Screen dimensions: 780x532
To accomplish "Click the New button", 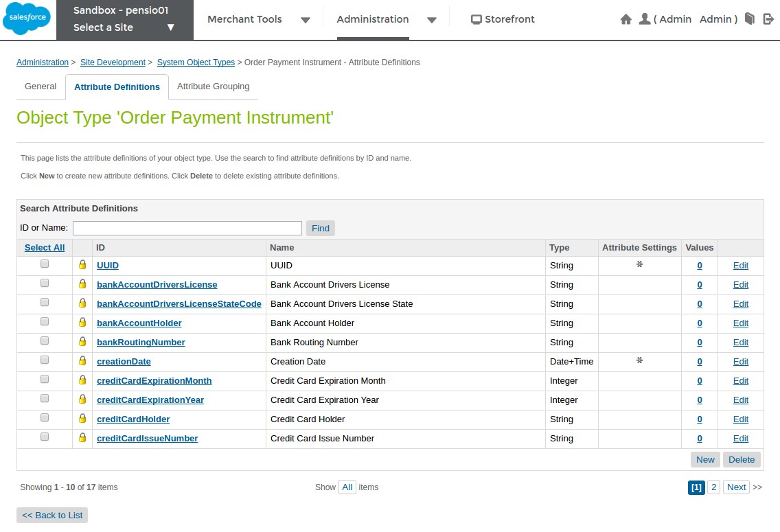I will [x=705, y=460].
